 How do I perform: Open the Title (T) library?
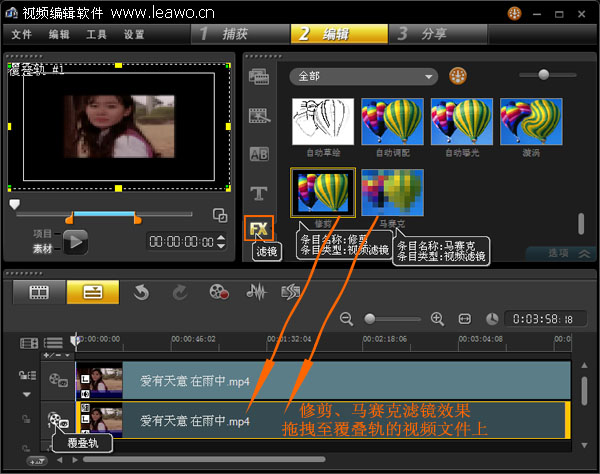click(259, 192)
